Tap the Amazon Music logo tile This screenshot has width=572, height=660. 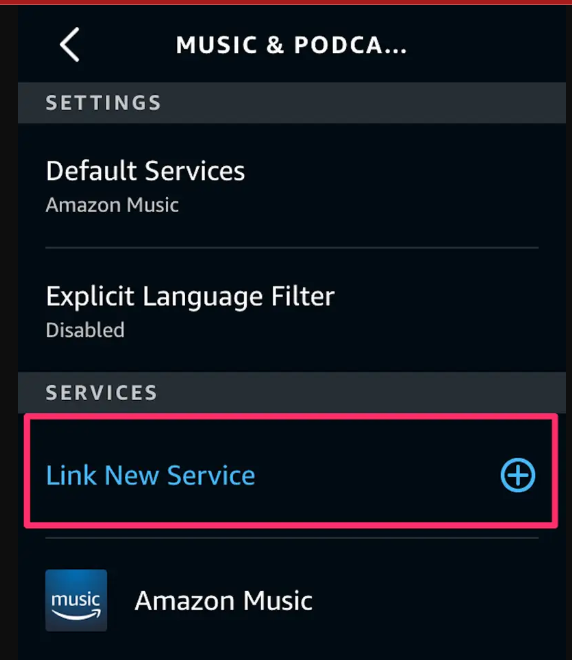pyautogui.click(x=76, y=600)
